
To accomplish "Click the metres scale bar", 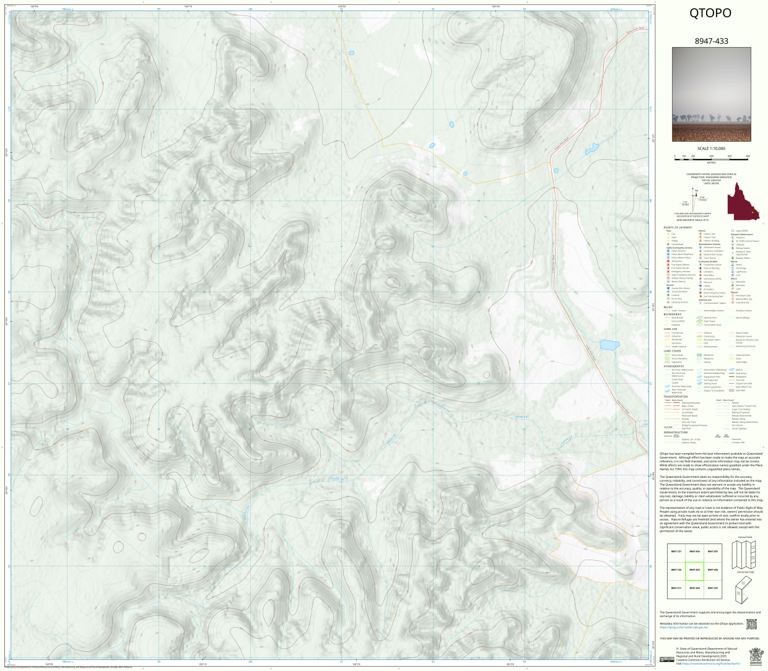I will coord(711,157).
